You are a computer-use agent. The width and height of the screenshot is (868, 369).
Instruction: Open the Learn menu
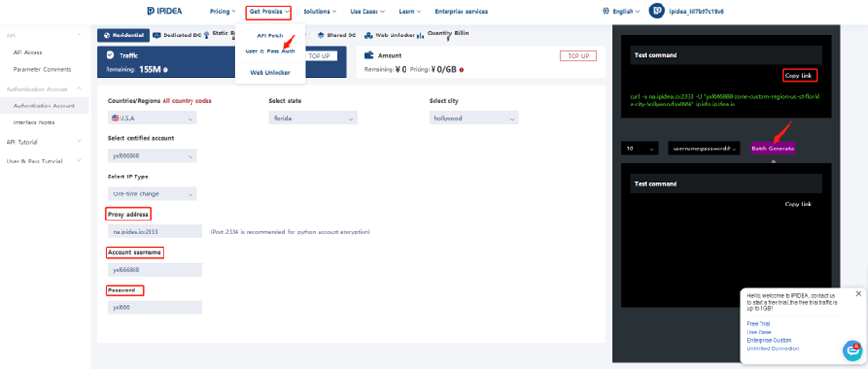409,11
